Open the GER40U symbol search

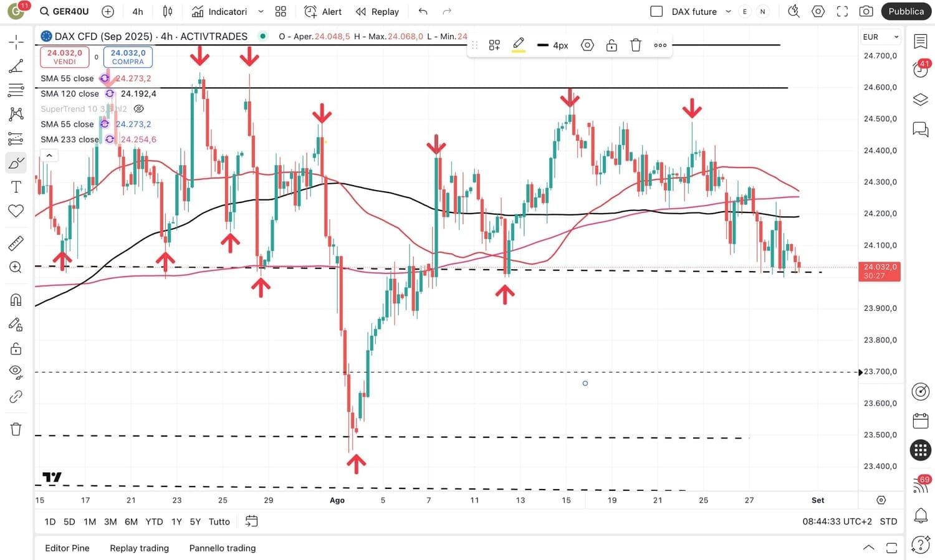[65, 11]
